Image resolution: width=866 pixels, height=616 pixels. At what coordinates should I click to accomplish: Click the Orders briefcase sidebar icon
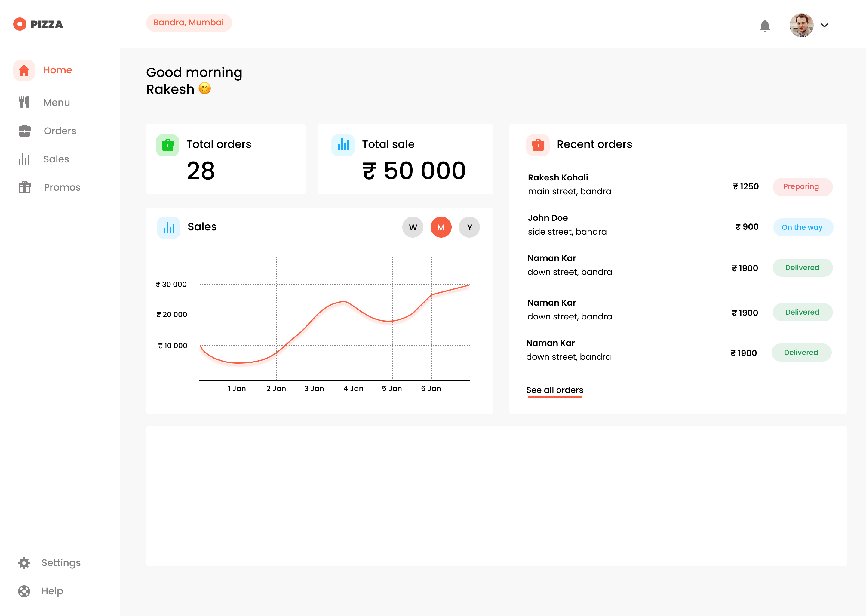[24, 131]
